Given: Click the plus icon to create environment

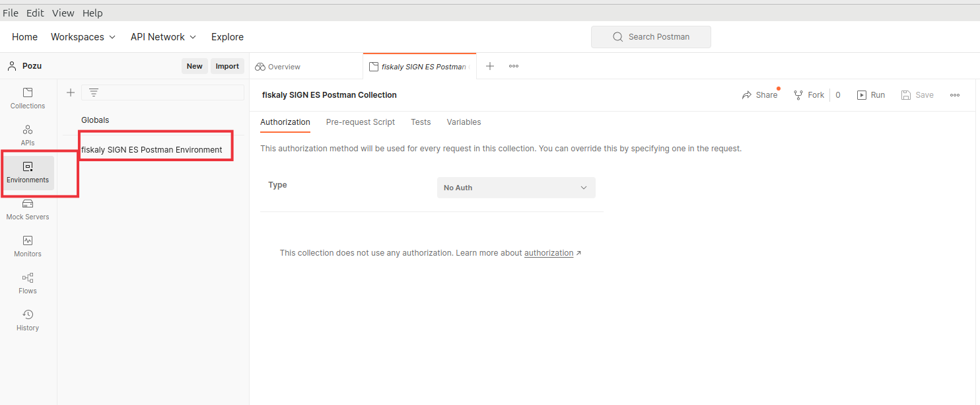Looking at the screenshot, I should pos(71,92).
